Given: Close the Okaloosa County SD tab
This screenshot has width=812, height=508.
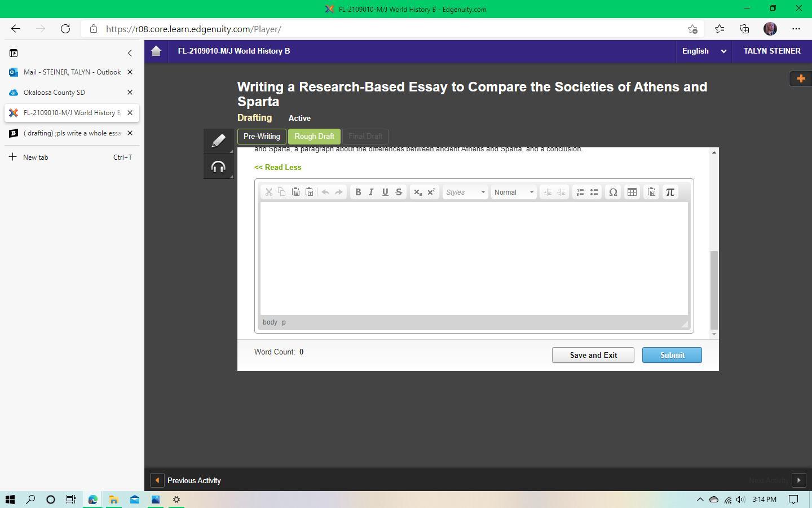Looking at the screenshot, I should click(x=130, y=93).
